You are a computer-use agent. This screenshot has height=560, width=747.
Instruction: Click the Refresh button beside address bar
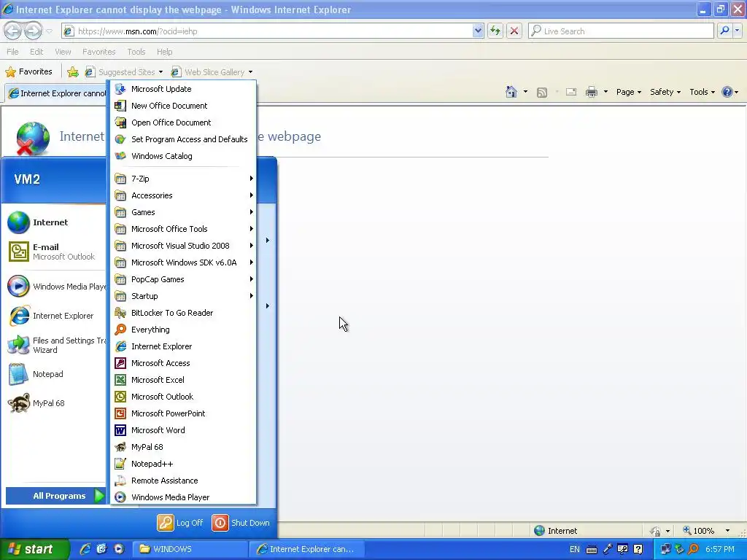click(495, 31)
